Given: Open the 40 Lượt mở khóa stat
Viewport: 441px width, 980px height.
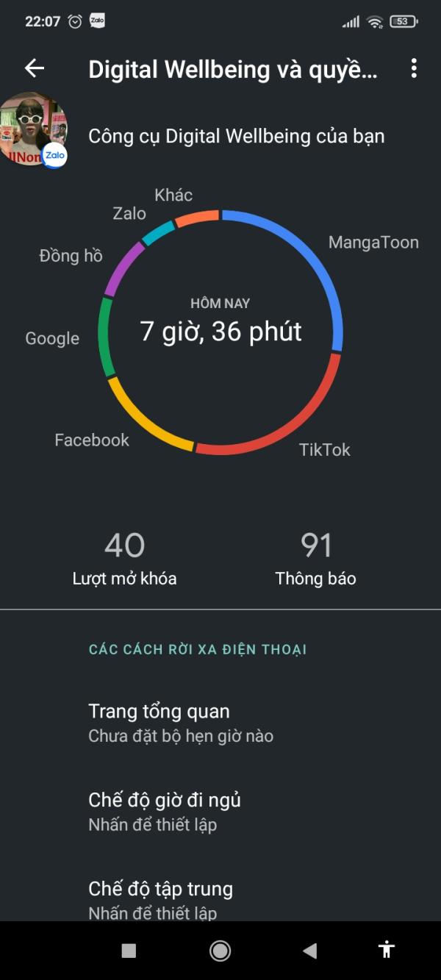Looking at the screenshot, I should (124, 559).
